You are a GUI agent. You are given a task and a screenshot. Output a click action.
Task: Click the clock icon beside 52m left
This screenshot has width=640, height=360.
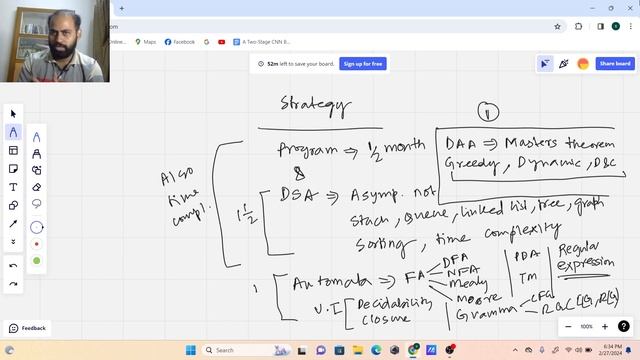[x=261, y=64]
